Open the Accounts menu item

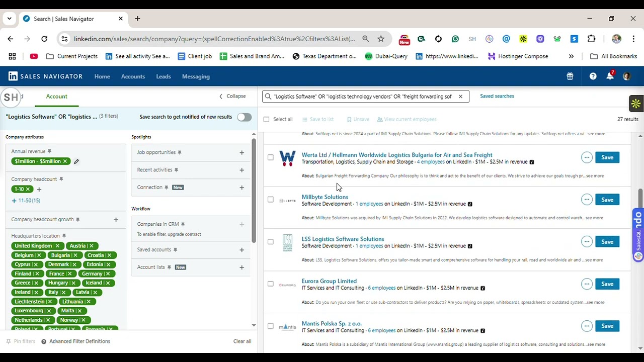pyautogui.click(x=133, y=76)
